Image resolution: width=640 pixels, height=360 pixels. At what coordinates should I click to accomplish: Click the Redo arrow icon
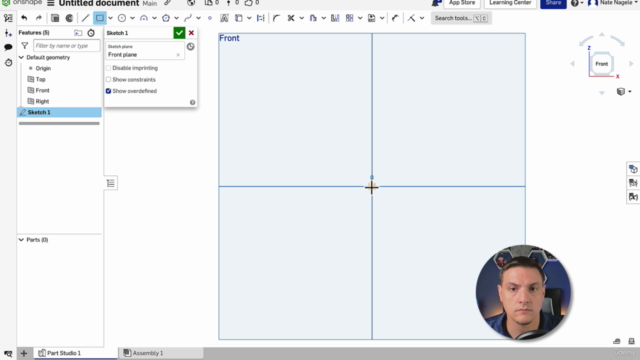click(39, 18)
